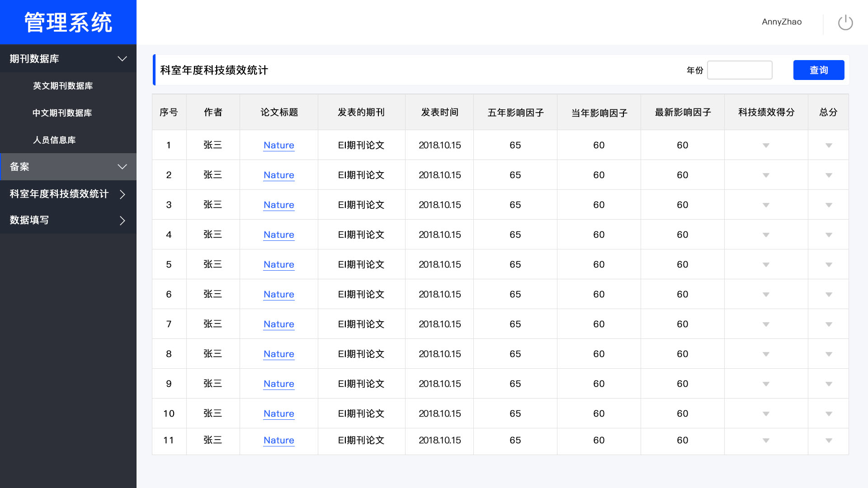The width and height of the screenshot is (868, 488).
Task: Click the 查询 button
Action: (818, 70)
